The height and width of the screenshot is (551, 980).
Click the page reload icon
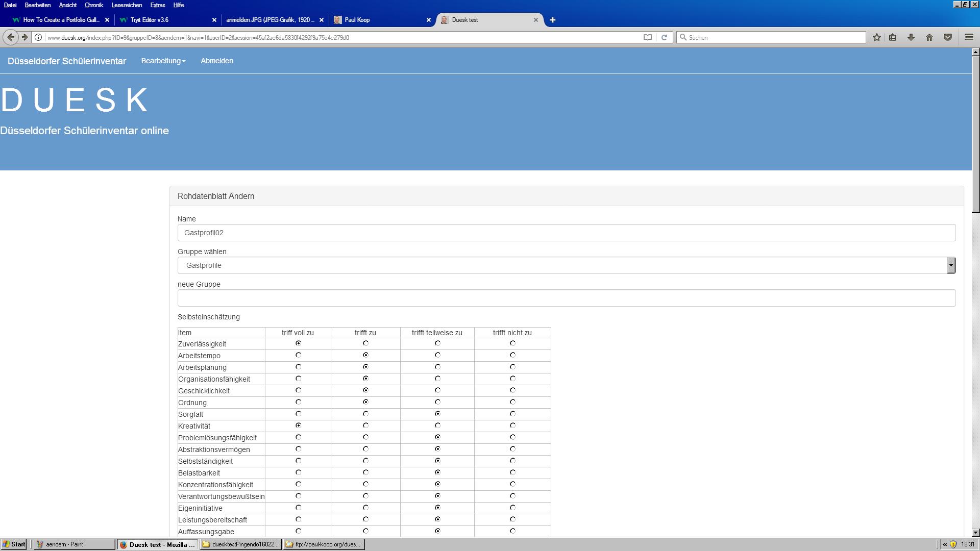[664, 37]
